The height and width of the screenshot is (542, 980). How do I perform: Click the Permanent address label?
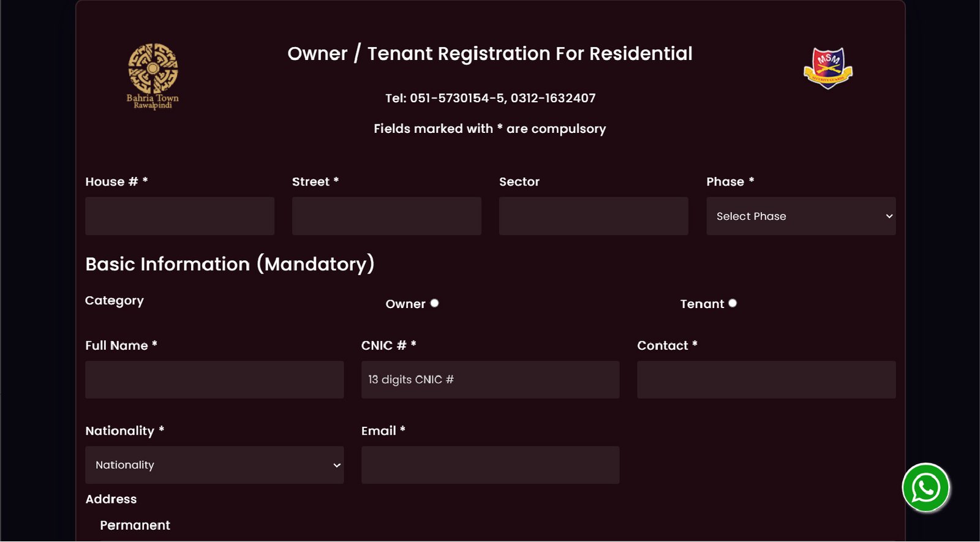click(x=135, y=525)
